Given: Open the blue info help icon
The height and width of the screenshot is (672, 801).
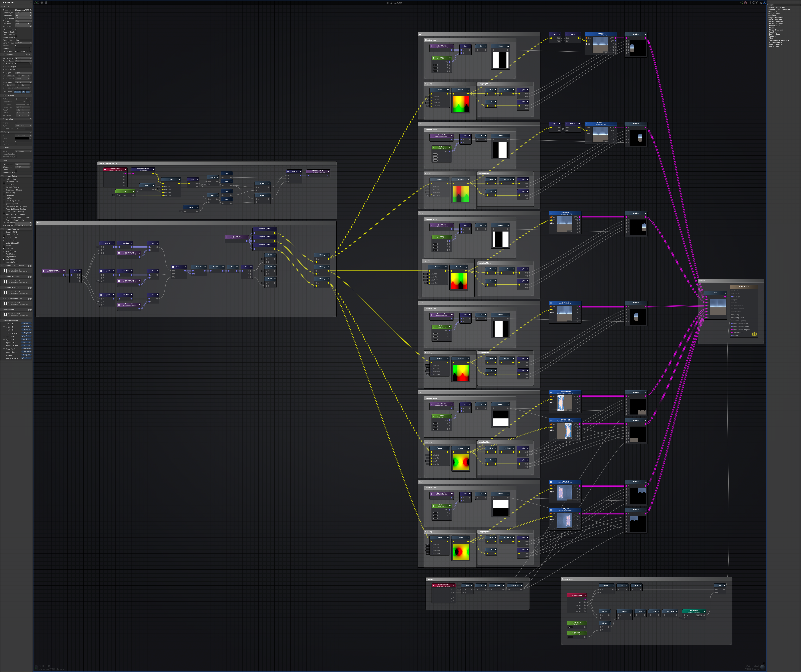Looking at the screenshot, I should pos(765,3).
